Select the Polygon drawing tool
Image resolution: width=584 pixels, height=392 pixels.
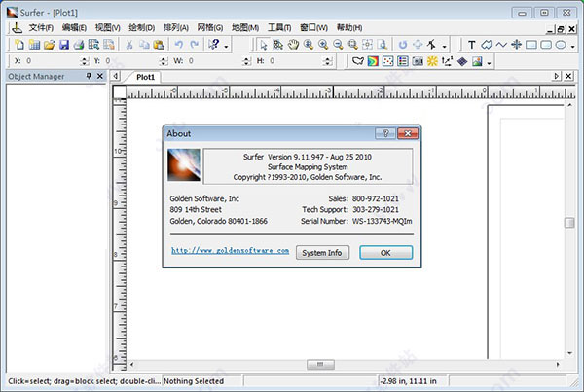pos(487,45)
